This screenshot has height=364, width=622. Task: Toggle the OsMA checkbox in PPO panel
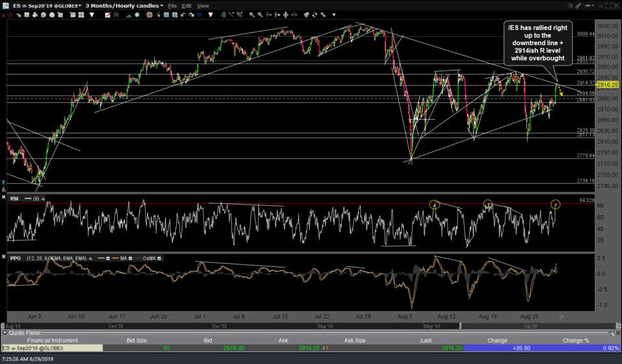(x=159, y=258)
